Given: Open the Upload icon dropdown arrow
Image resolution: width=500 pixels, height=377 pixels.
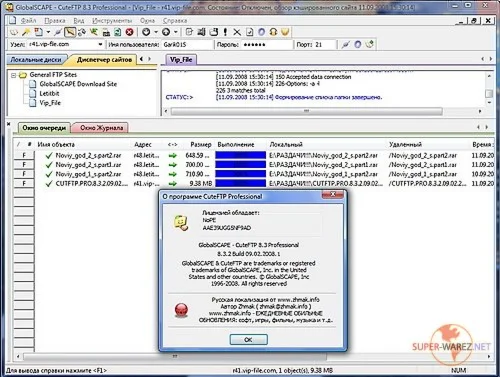Looking at the screenshot, I should (176, 32).
